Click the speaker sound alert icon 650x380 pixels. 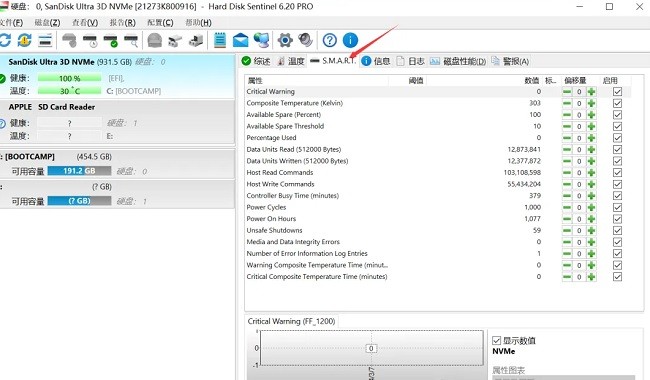pos(306,40)
